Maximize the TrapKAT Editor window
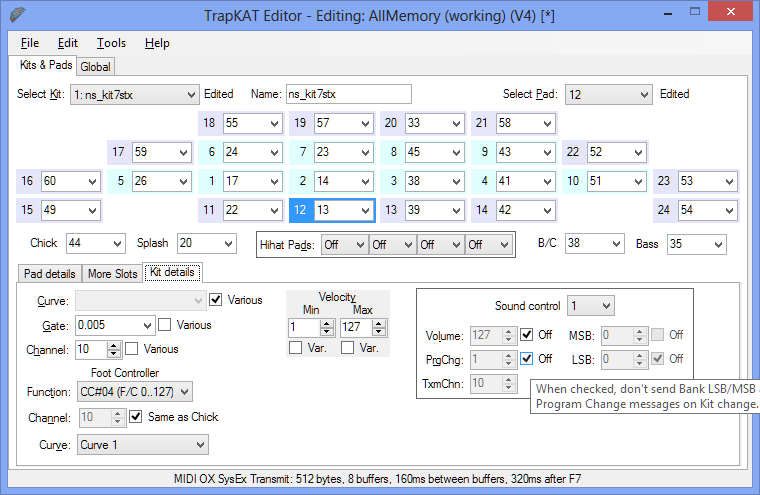Image resolution: width=760 pixels, height=495 pixels. click(x=695, y=12)
